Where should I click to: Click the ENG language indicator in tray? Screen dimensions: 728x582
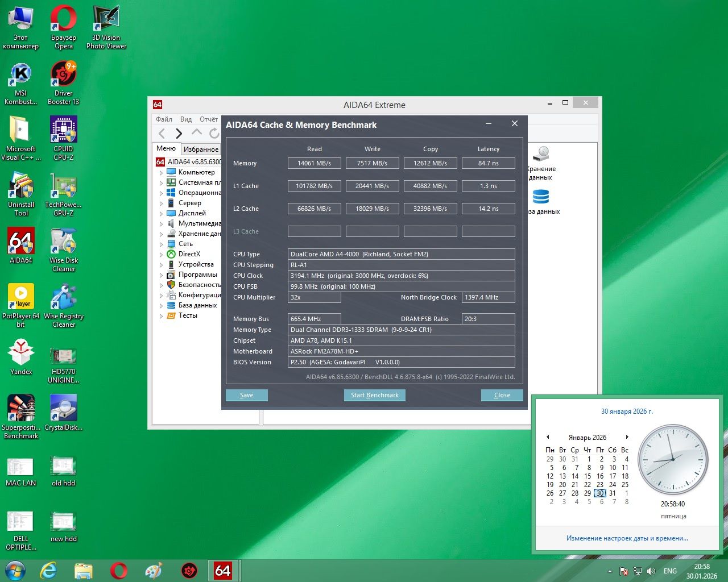(670, 571)
